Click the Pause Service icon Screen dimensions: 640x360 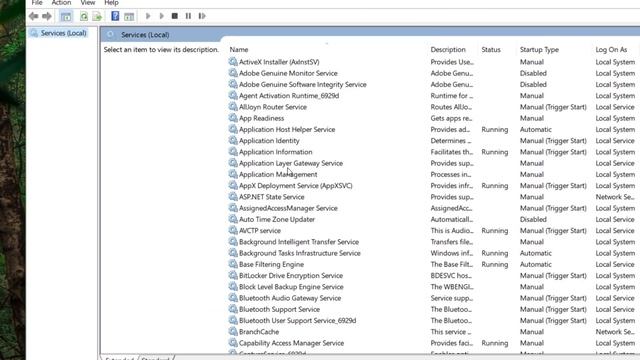[x=188, y=16]
